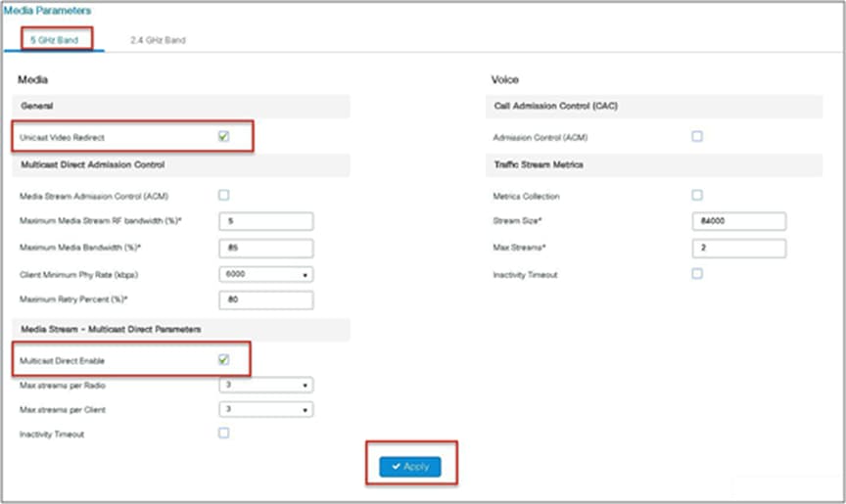846x504 pixels.
Task: Enable Inactivity Timeout under Multicast Direct Parameters
Action: click(x=223, y=433)
